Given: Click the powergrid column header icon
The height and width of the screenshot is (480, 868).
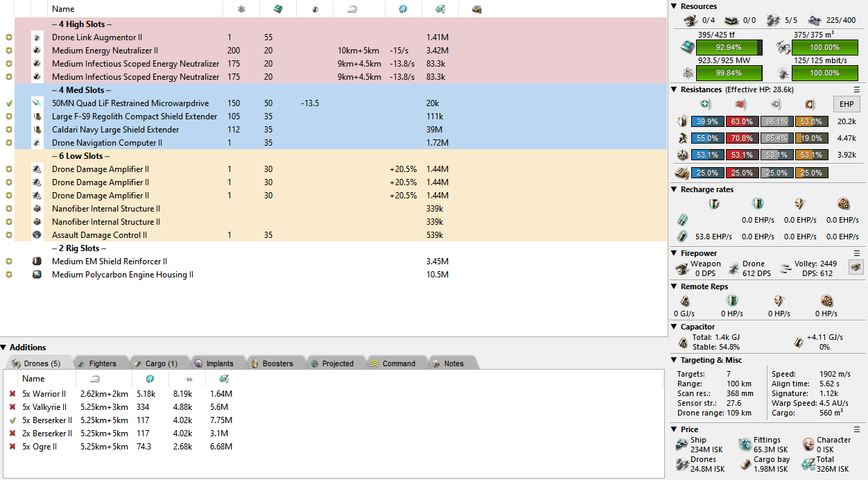Looking at the screenshot, I should pos(241,9).
